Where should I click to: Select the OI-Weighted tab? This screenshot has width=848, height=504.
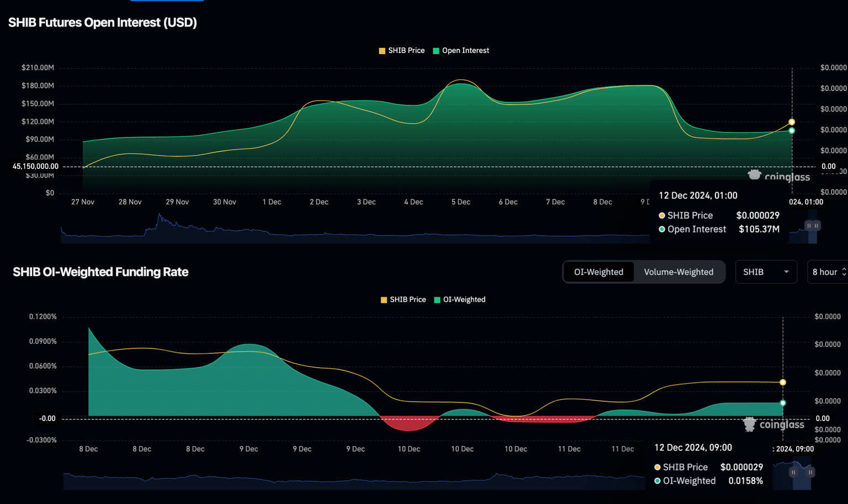click(598, 272)
